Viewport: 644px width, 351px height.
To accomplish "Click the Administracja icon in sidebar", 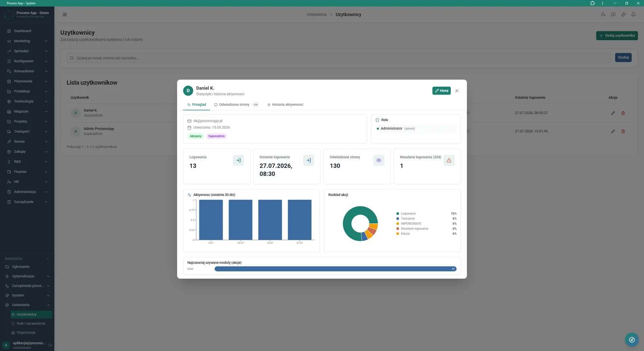I will coord(9,192).
